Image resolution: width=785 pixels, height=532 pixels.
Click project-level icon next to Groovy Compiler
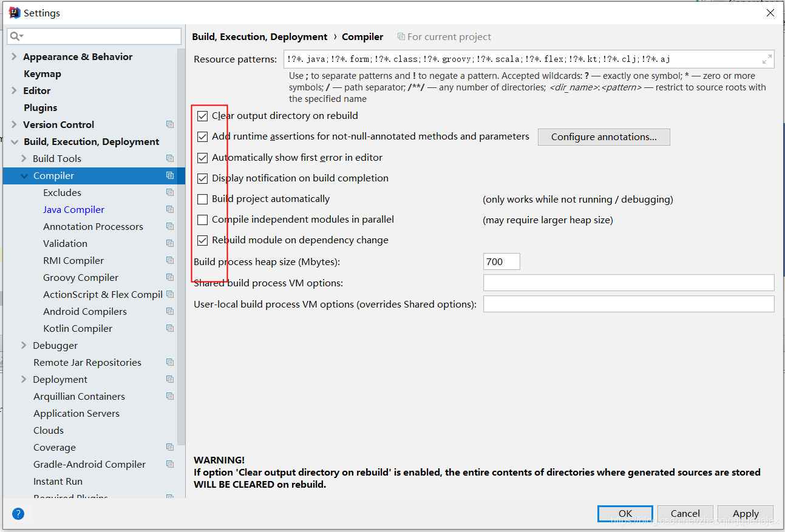coord(170,277)
